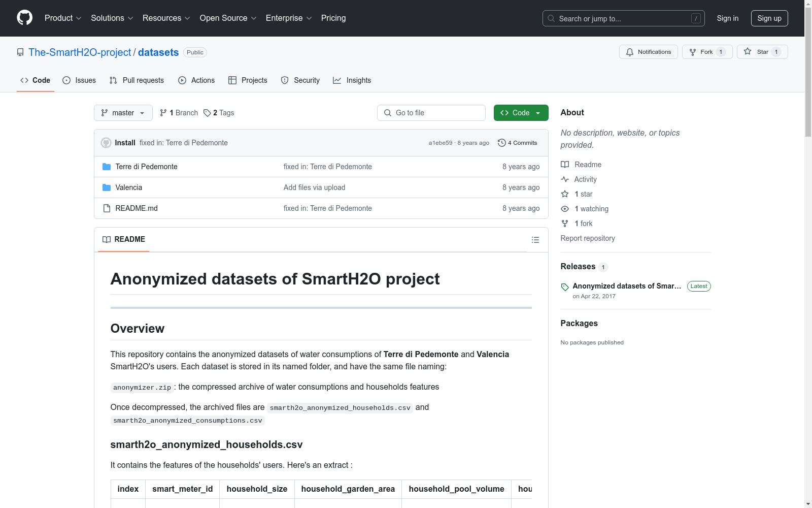Open the Packages heading link
This screenshot has width=812, height=508.
pos(579,324)
